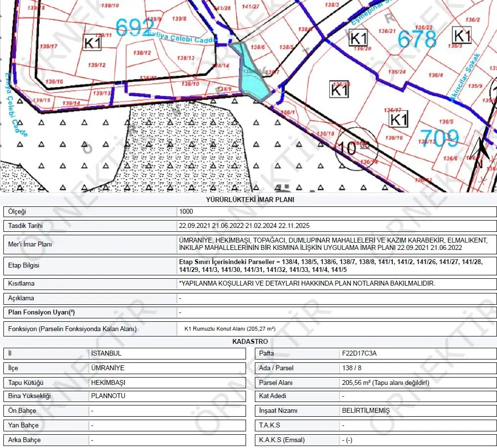This screenshot has height=448, width=497.
Task: Select parcel label 139/15
Action: pos(42,100)
